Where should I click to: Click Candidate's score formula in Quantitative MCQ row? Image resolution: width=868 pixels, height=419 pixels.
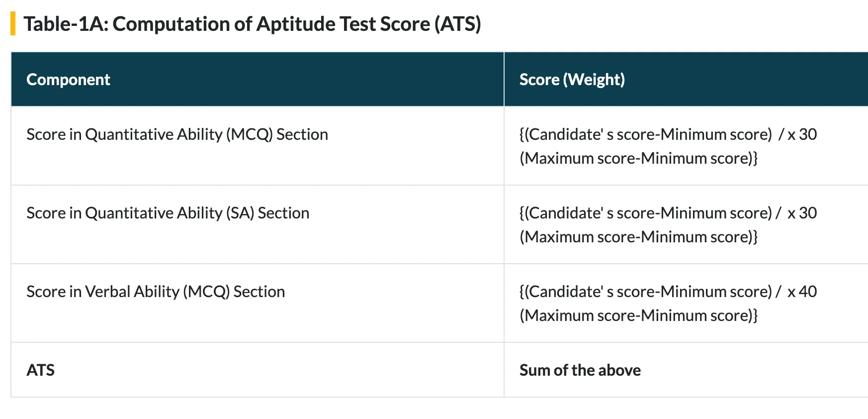[x=646, y=134]
